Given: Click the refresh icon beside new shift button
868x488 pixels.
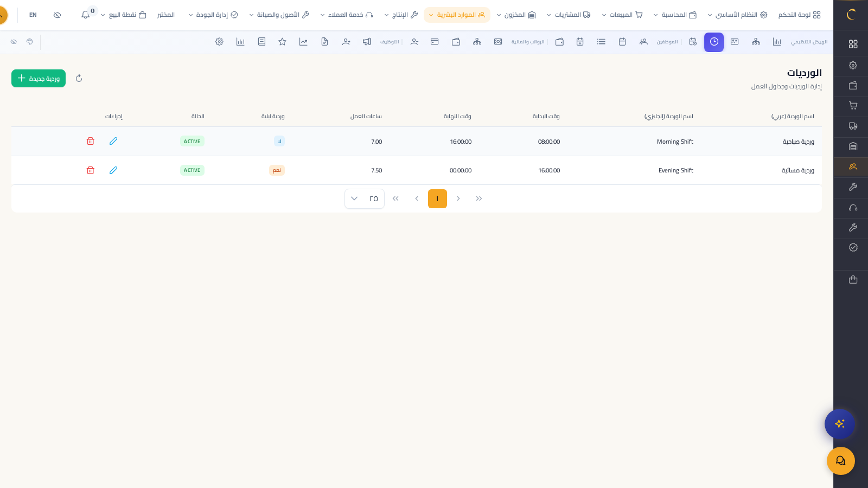Looking at the screenshot, I should click(79, 79).
